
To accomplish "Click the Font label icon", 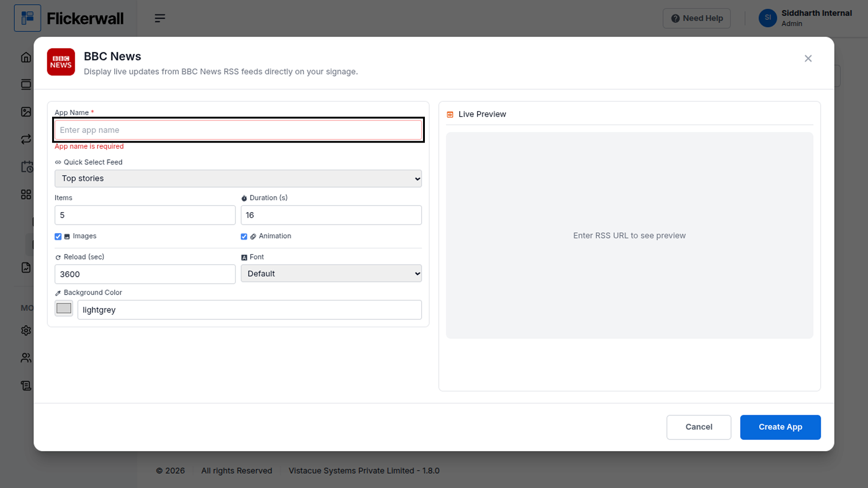I will click(244, 257).
